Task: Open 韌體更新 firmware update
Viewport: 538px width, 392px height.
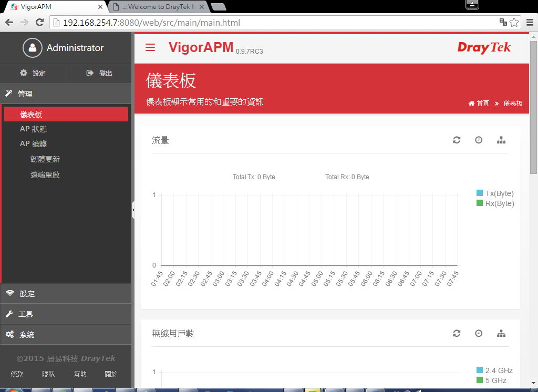Action: pos(45,159)
